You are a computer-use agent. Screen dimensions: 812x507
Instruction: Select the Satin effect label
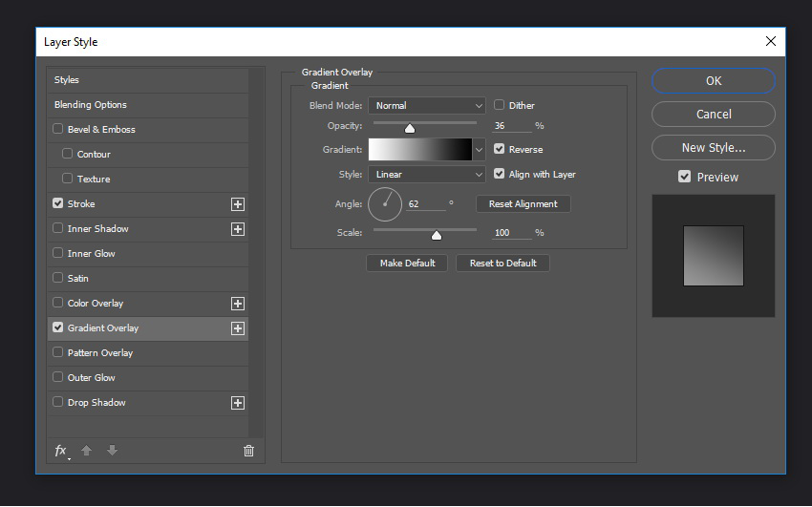(x=78, y=279)
